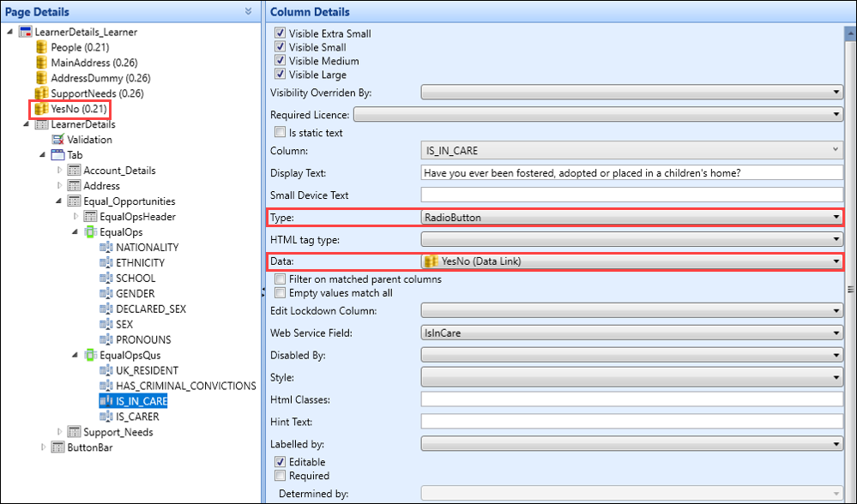The image size is (857, 504).
Task: Click the Display Text input field
Action: point(632,172)
